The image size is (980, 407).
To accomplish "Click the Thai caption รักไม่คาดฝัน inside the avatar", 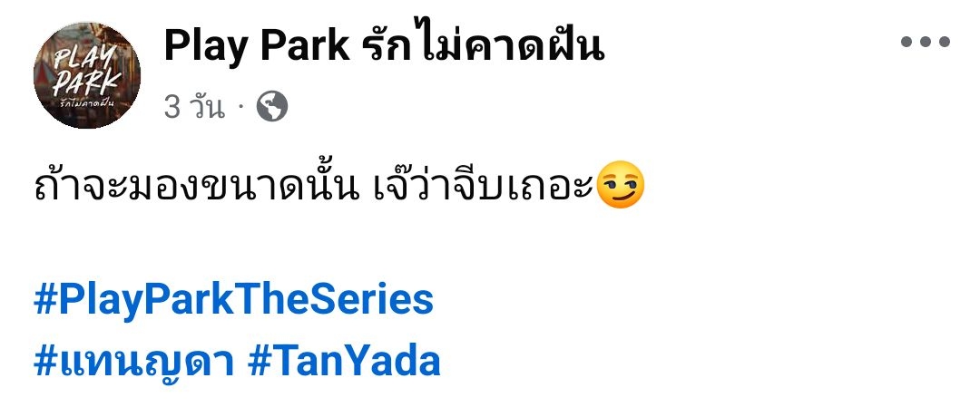I will 87,103.
